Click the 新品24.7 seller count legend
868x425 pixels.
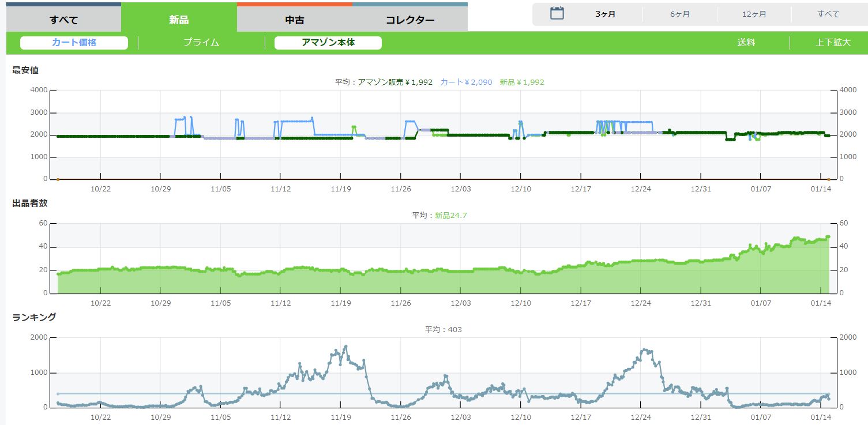pos(450,216)
